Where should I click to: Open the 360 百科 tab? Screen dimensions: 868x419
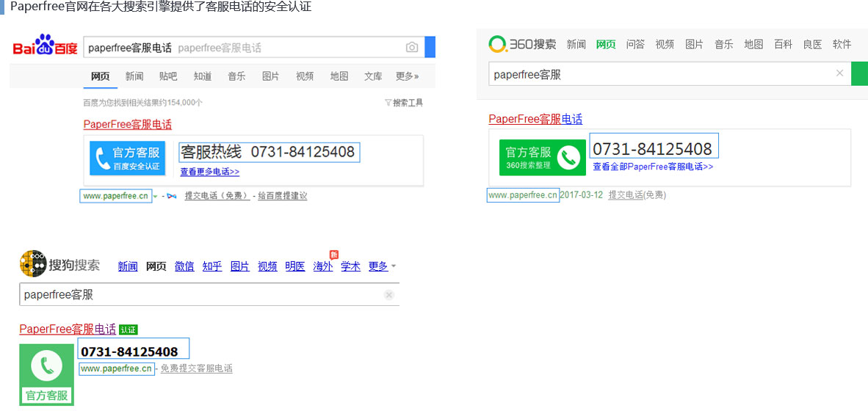(784, 45)
